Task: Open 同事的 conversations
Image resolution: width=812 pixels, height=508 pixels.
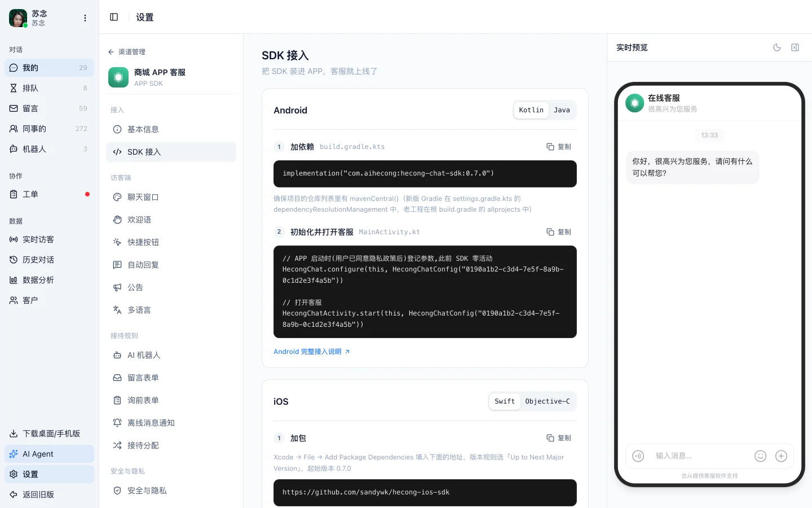Action: [49, 129]
